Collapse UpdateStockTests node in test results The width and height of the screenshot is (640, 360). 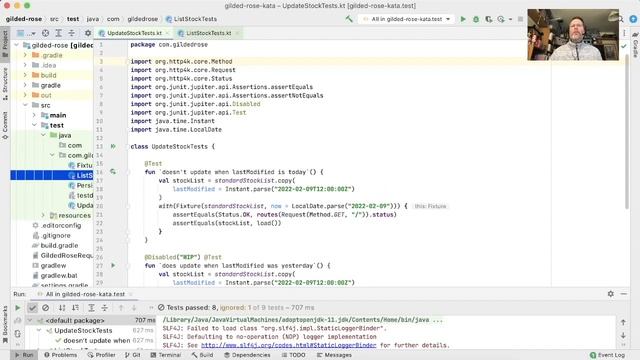(x=39, y=331)
